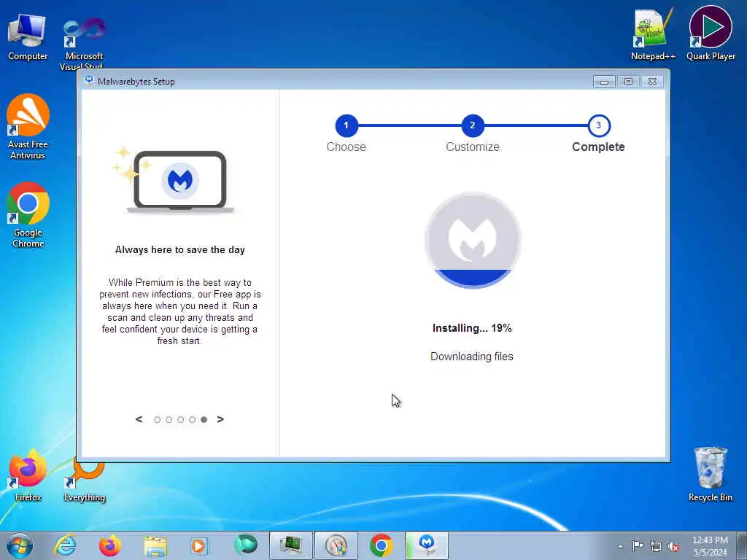Go to previous slide with left arrow

click(x=139, y=419)
